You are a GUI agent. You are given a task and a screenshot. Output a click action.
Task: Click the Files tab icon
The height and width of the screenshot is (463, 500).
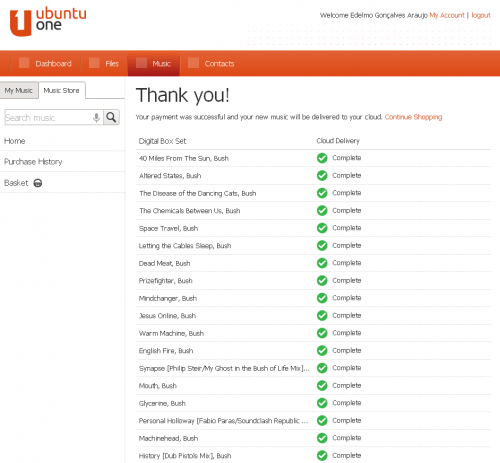94,63
